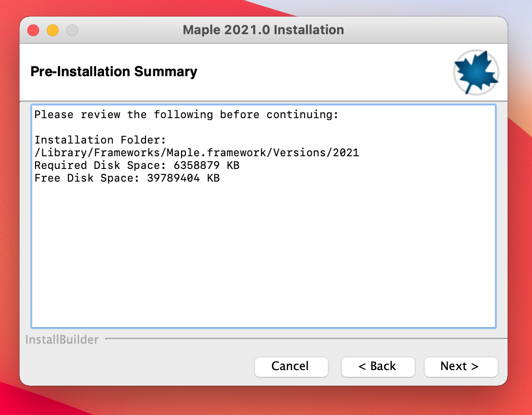Go back with the < Back button
The width and height of the screenshot is (532, 415).
tap(378, 367)
